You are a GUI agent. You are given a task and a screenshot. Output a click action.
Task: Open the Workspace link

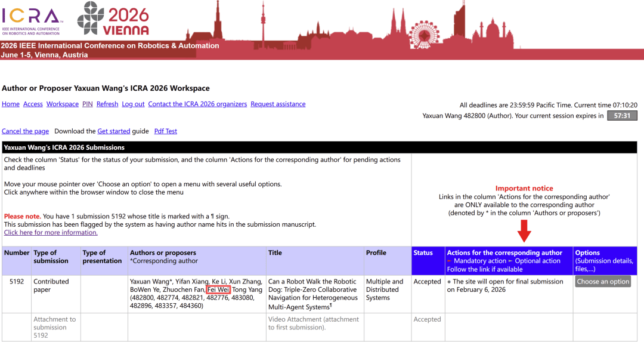pos(63,104)
